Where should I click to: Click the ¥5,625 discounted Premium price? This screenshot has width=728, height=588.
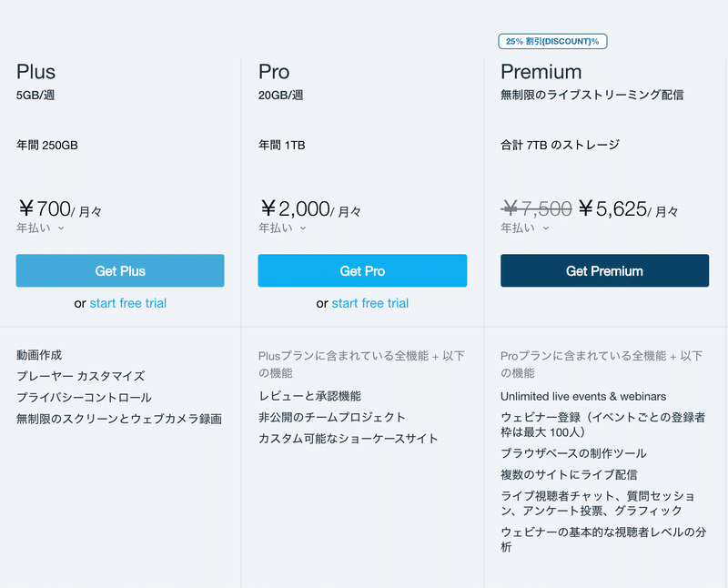(x=612, y=209)
